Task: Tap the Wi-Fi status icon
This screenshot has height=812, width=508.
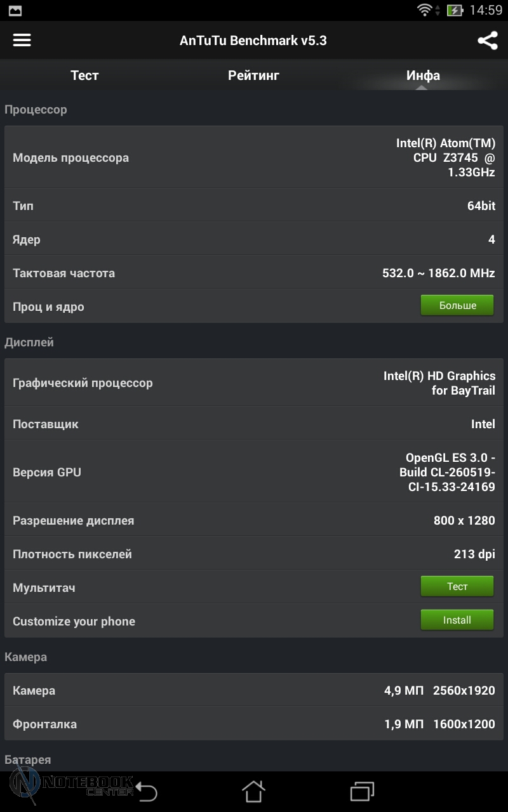Action: 424,10
